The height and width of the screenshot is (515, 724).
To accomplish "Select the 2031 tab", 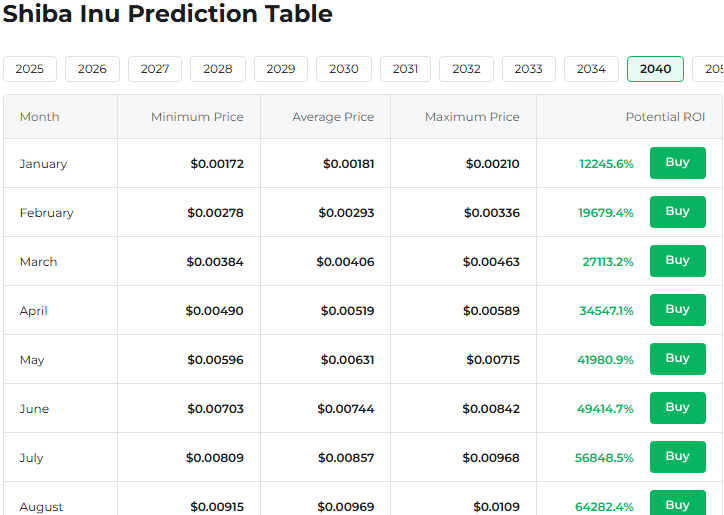I will [405, 69].
